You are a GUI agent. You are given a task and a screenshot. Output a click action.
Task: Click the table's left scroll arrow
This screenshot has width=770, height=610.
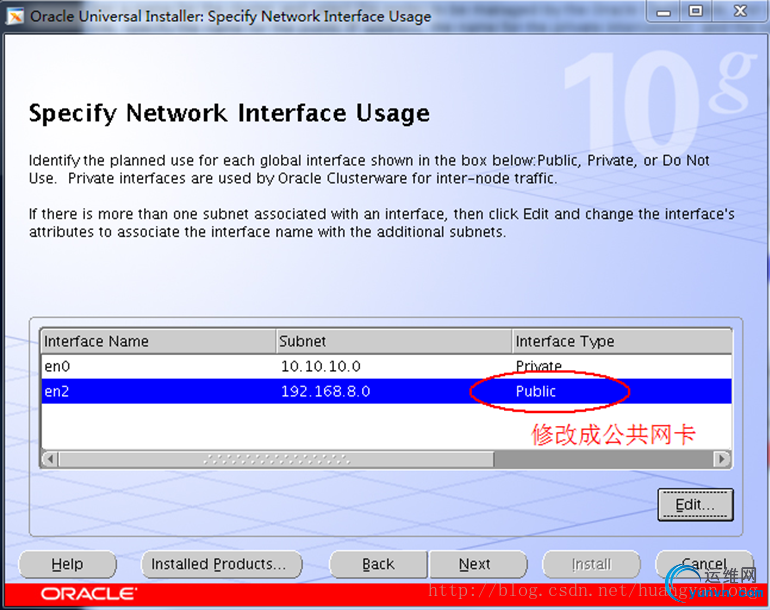pyautogui.click(x=50, y=459)
